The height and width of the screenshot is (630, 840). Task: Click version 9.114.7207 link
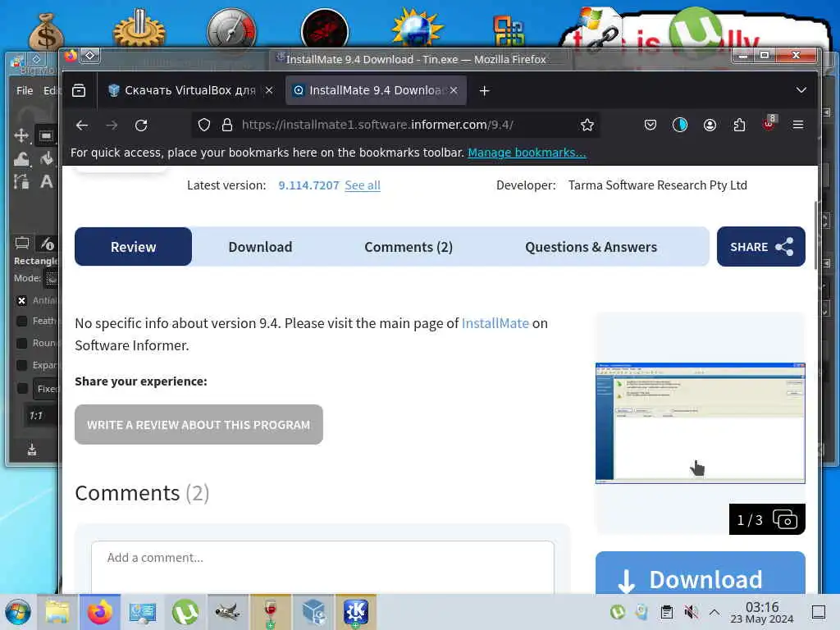[x=308, y=185]
